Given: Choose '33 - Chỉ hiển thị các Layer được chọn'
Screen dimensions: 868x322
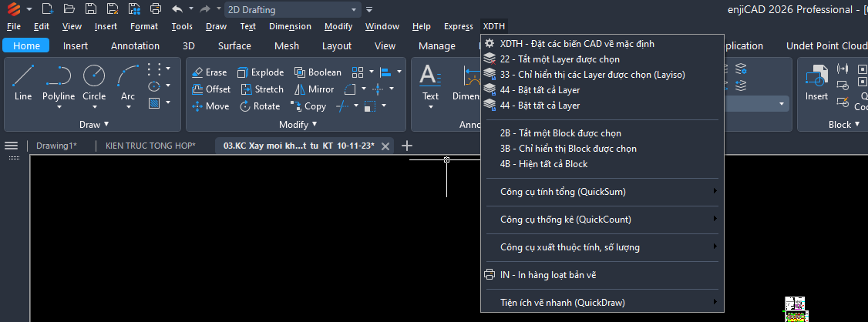Looking at the screenshot, I should click(592, 75).
